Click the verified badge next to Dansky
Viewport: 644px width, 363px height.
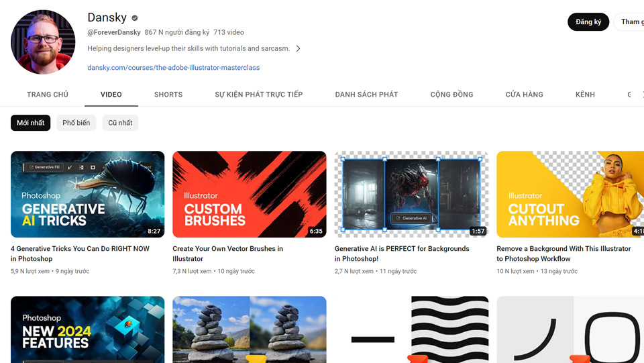tap(135, 18)
